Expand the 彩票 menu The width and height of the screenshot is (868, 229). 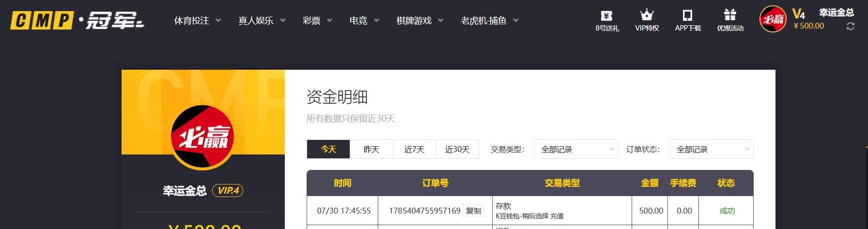click(x=318, y=21)
